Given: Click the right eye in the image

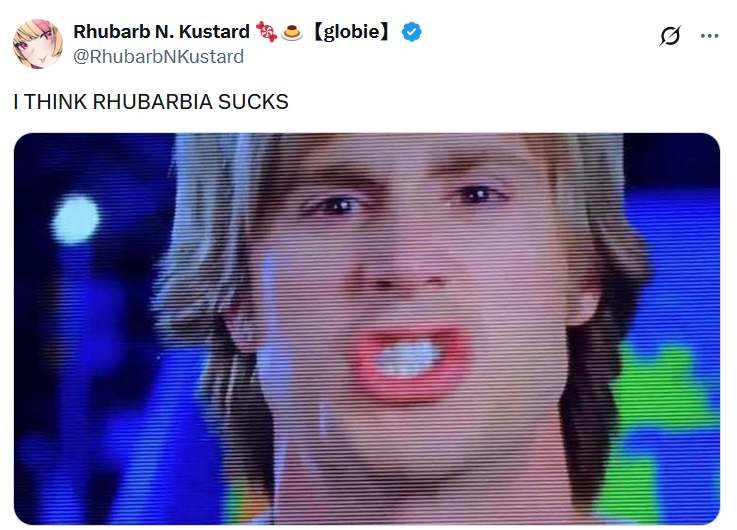Looking at the screenshot, I should coord(477,194).
